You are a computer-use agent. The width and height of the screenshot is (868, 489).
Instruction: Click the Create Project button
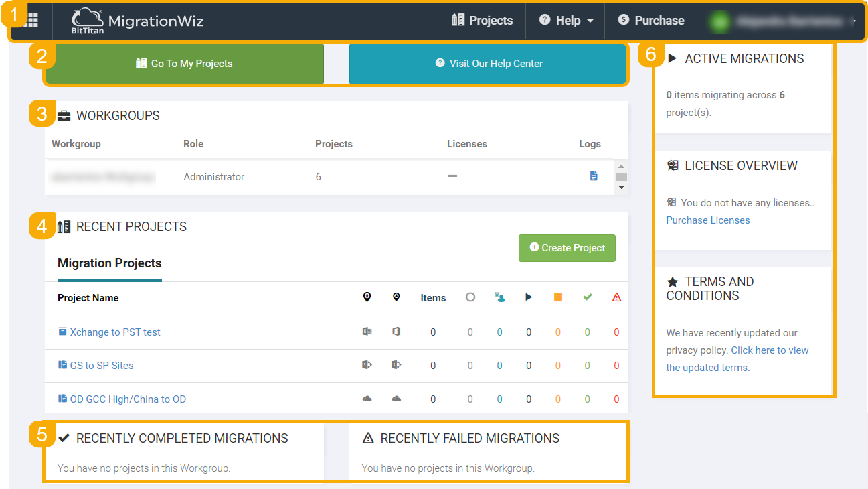[x=567, y=248]
